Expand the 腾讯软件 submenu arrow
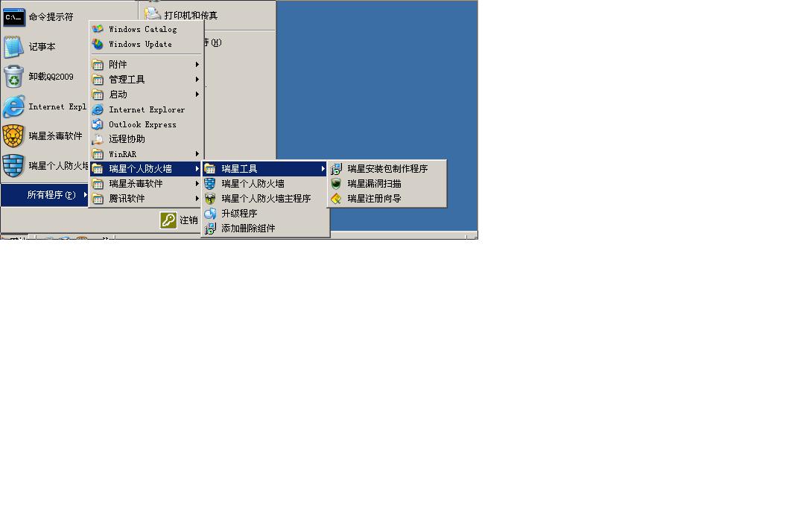Viewport: 812px width, 527px height. click(x=197, y=199)
